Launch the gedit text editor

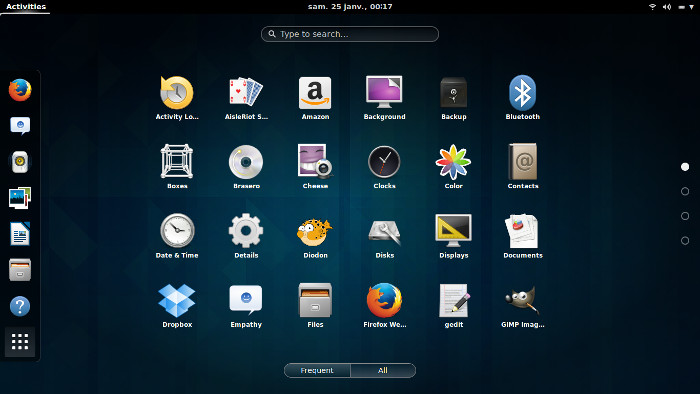click(x=454, y=305)
